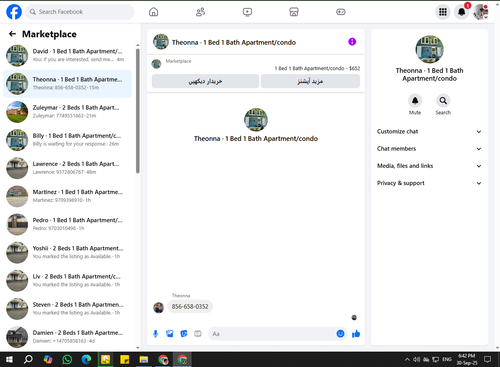Select Theonna conversation in the list
The width and height of the screenshot is (500, 367).
(x=67, y=84)
